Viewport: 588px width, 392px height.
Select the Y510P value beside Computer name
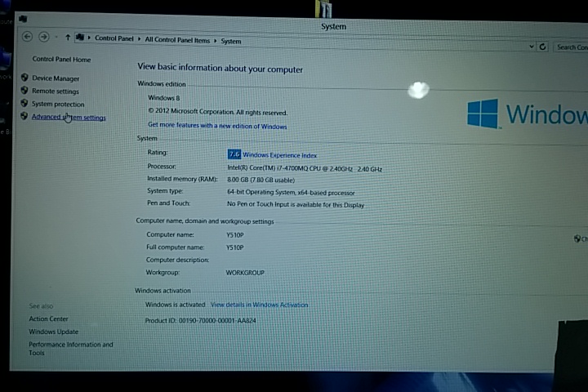tap(234, 235)
